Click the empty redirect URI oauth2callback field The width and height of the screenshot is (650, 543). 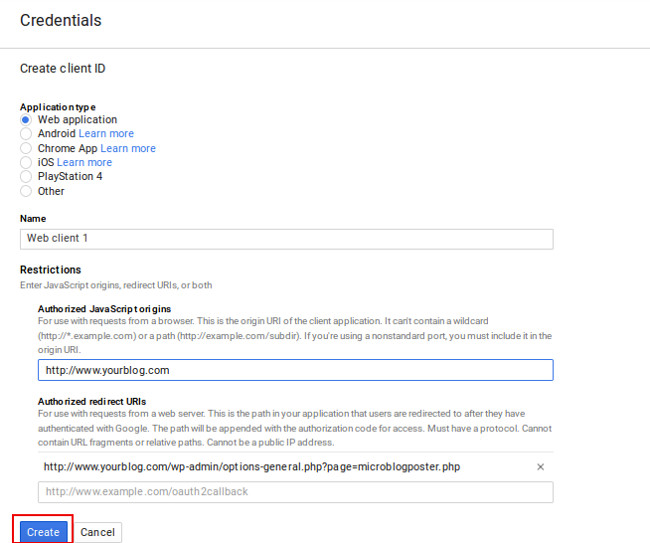coord(296,492)
